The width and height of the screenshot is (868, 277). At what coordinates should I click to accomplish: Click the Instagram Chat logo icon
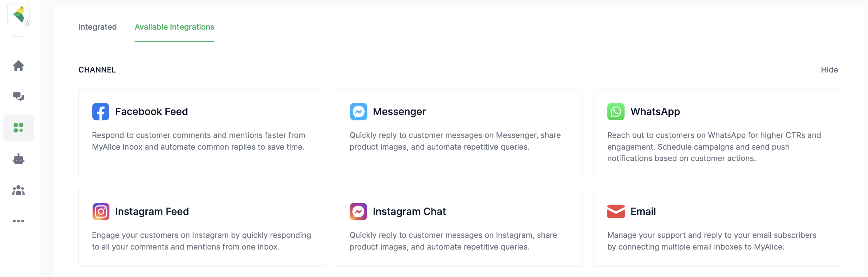[x=358, y=212]
